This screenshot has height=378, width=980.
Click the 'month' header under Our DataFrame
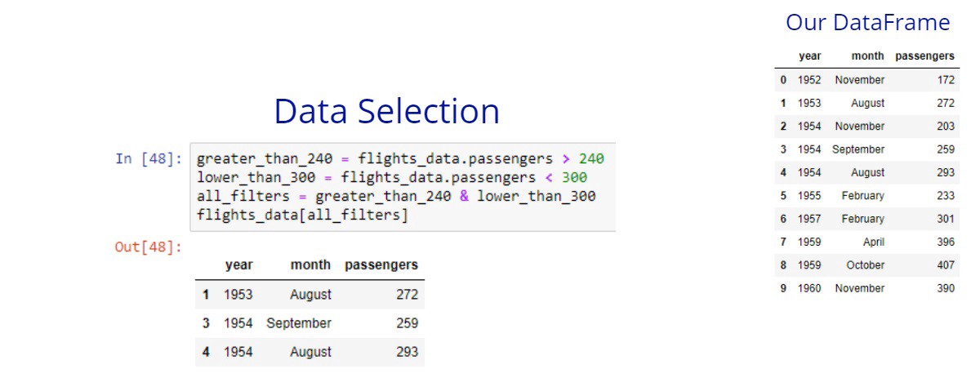(x=867, y=56)
